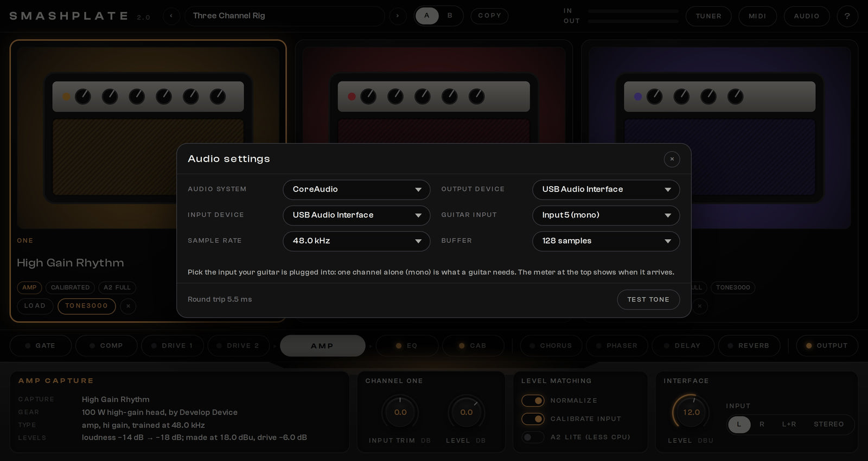Toggle the OUTPUT block power dot
The height and width of the screenshot is (461, 868).
(809, 345)
